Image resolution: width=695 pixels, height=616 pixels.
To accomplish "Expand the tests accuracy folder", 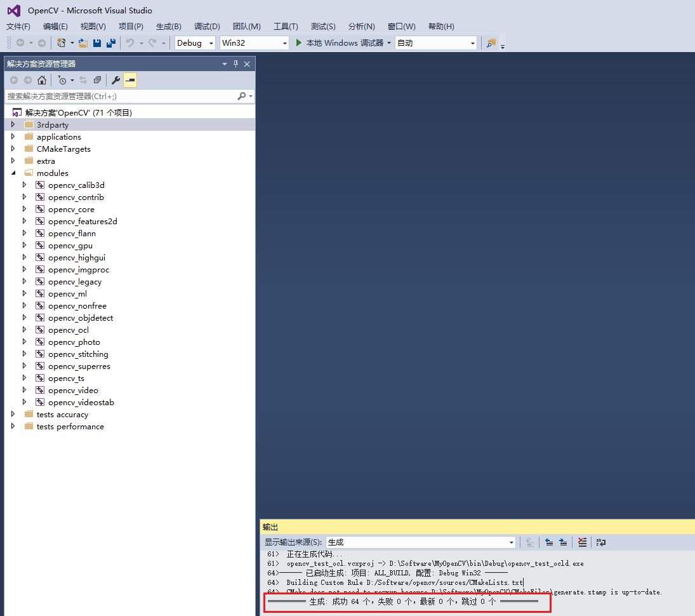I will pos(13,414).
